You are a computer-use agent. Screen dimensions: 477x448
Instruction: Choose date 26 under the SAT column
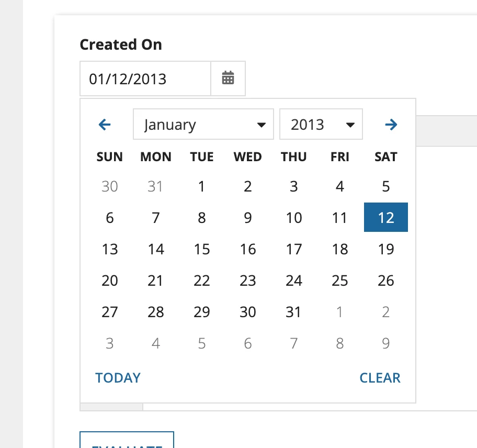tap(386, 281)
